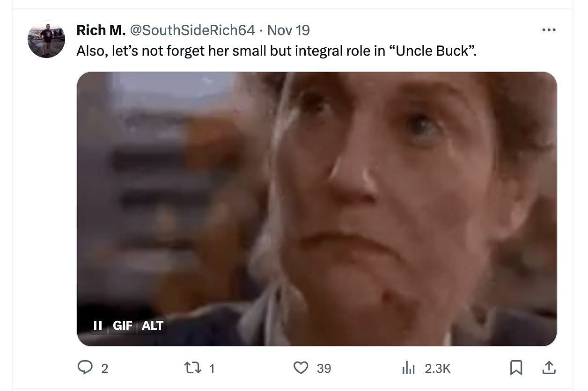Click the GIF label badge
Image resolution: width=588 pixels, height=391 pixels.
click(123, 325)
